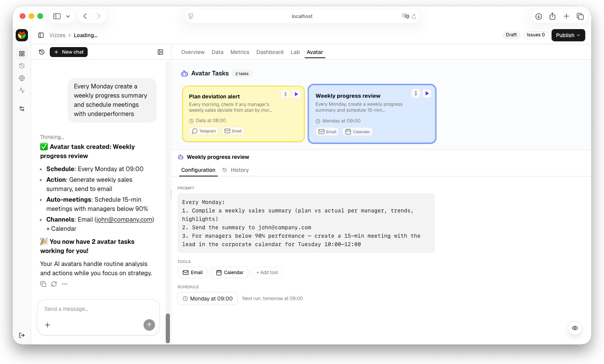
Task: Expand the Publish dropdown
Action: pos(568,35)
